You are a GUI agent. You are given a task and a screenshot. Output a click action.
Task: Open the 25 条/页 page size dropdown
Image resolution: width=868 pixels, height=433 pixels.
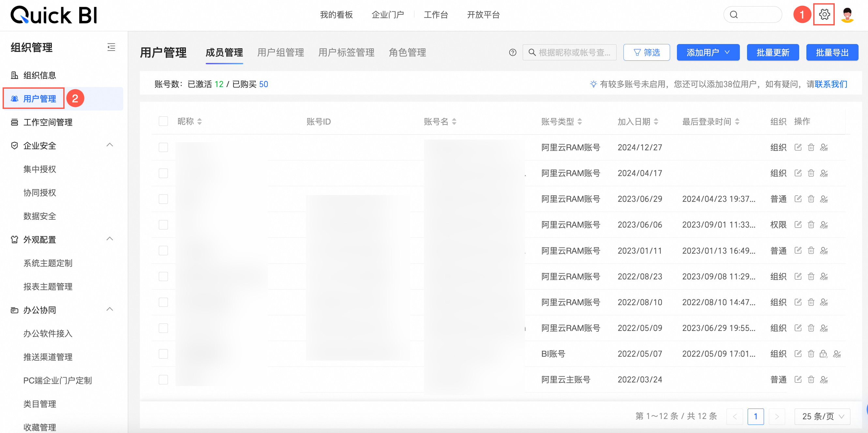pyautogui.click(x=822, y=416)
